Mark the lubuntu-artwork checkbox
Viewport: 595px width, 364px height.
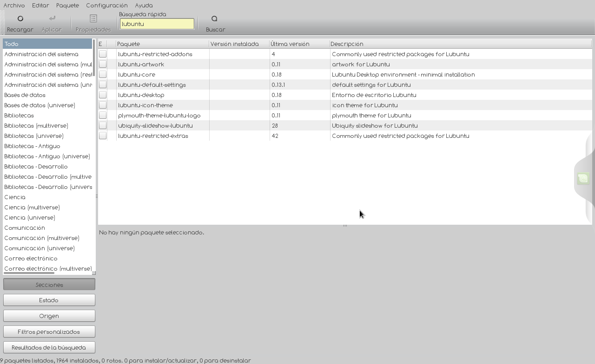click(103, 64)
